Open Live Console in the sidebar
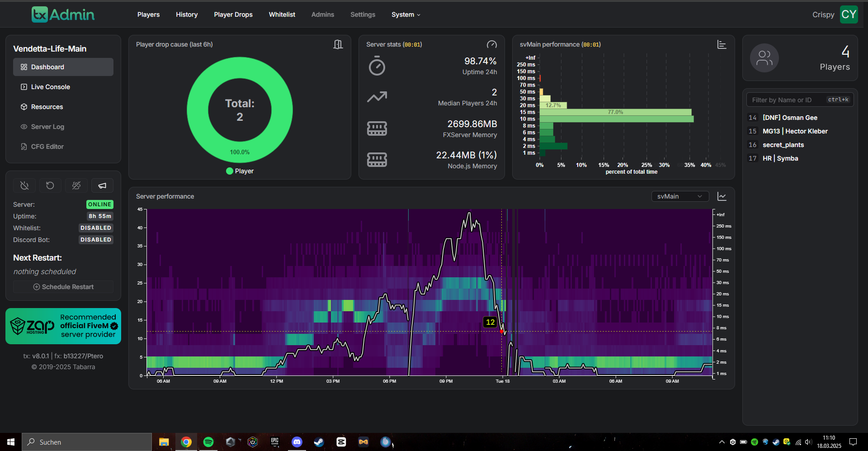This screenshot has height=451, width=868. [x=50, y=87]
